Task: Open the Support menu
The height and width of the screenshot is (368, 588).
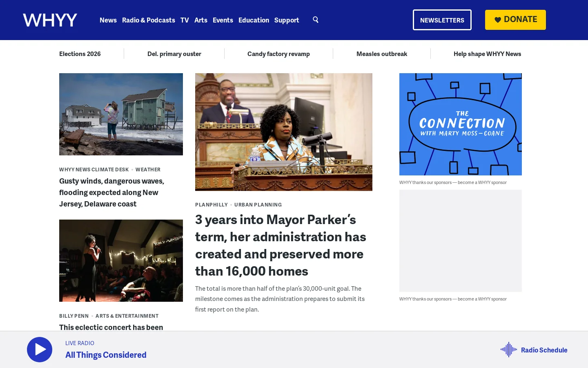Action: pyautogui.click(x=287, y=20)
